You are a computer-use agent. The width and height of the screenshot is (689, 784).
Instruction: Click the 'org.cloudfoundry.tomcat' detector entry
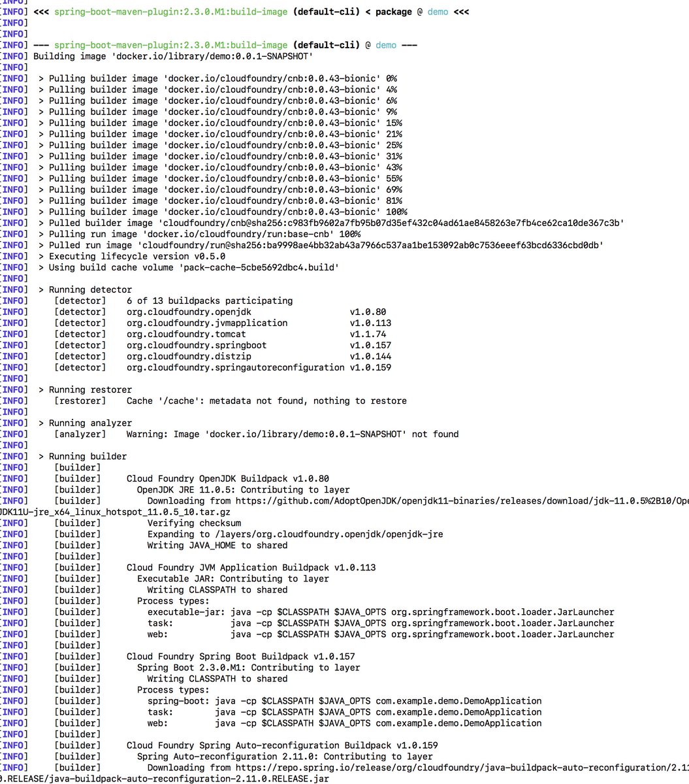pyautogui.click(x=186, y=334)
